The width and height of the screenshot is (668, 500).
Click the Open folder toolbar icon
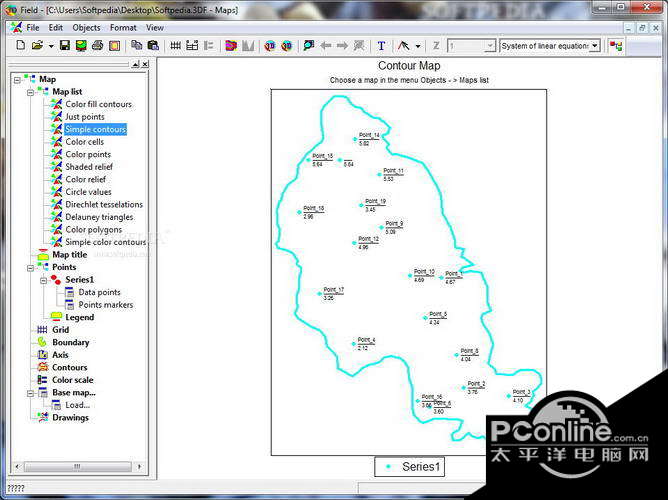[x=36, y=46]
